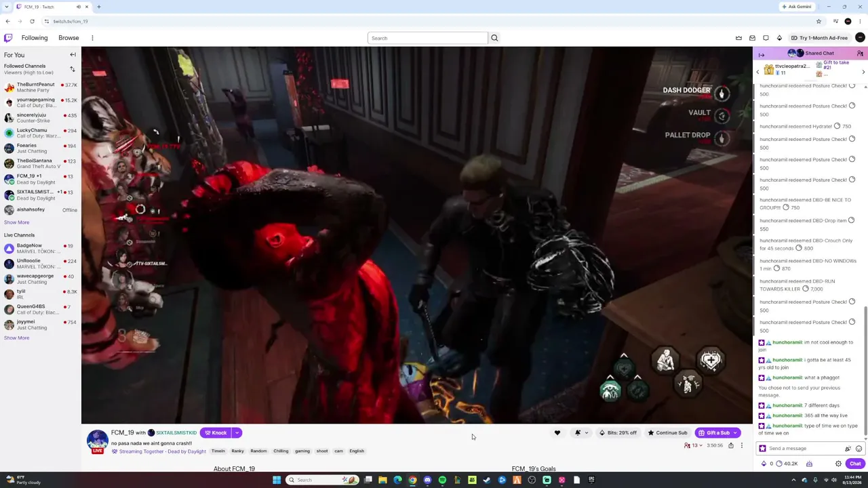Image resolution: width=868 pixels, height=488 pixels.
Task: Go to previous gift leaderboard item
Action: (757, 72)
